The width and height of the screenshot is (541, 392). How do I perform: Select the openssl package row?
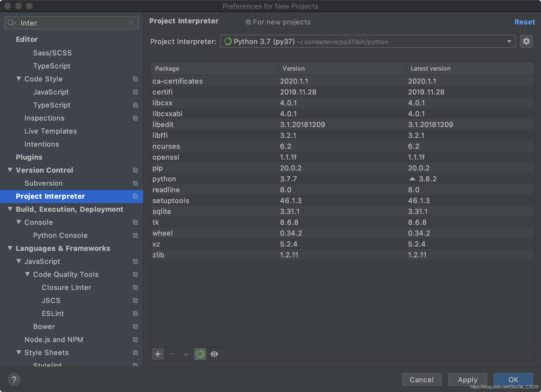click(x=342, y=157)
